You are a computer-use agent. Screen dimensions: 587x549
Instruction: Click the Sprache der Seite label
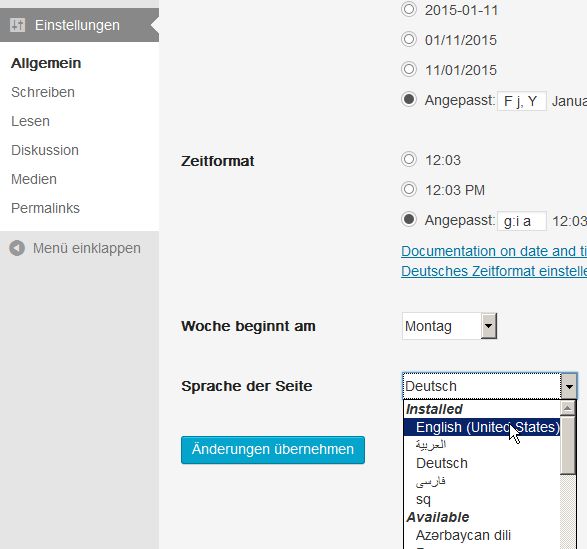tap(247, 386)
